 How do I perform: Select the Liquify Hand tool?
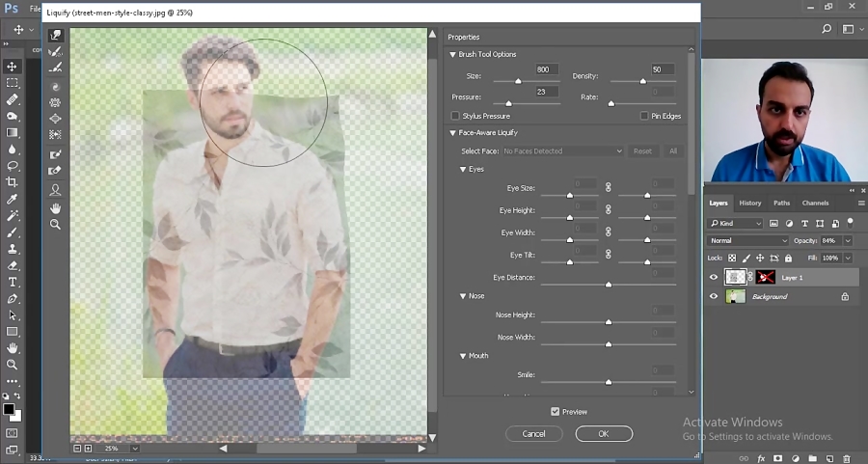pyautogui.click(x=55, y=208)
